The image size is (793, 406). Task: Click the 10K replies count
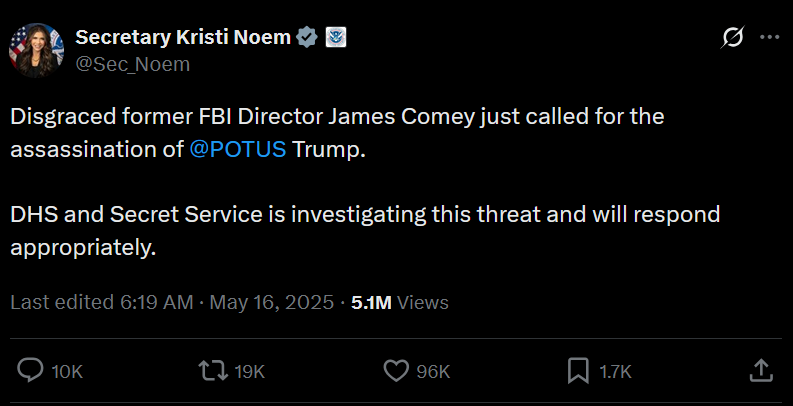pos(67,372)
